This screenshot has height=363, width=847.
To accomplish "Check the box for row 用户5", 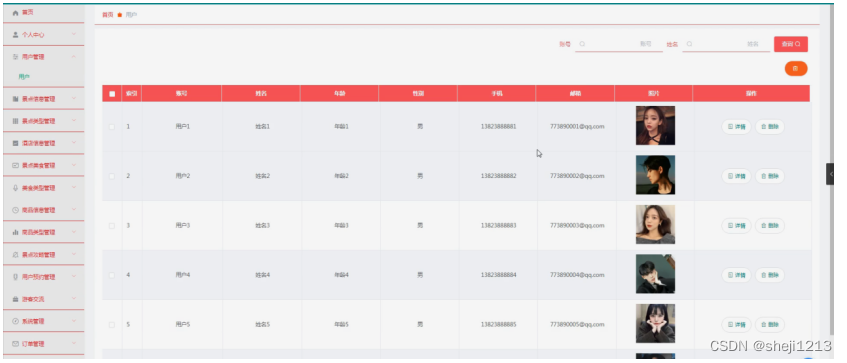I will [x=112, y=325].
